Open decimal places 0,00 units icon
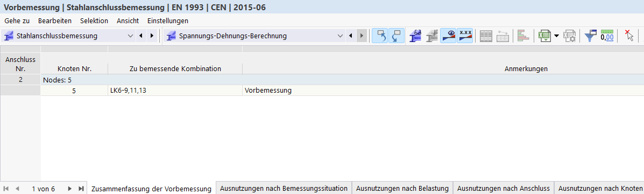The image size is (644, 194). click(x=607, y=36)
